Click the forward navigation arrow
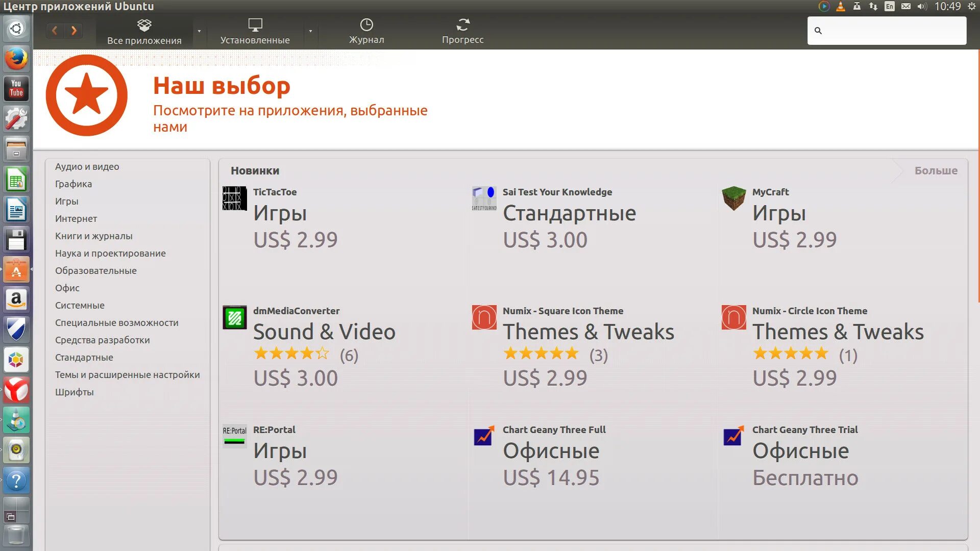980x551 pixels. tap(73, 31)
